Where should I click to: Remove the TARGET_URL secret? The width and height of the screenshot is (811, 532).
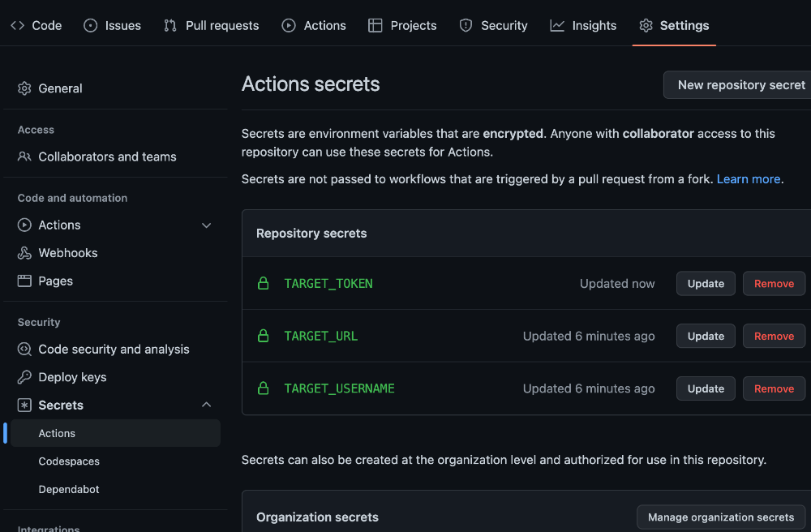tap(774, 336)
